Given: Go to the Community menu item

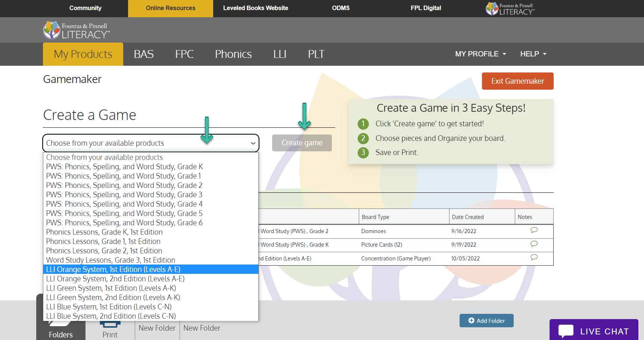Looking at the screenshot, I should (85, 8).
